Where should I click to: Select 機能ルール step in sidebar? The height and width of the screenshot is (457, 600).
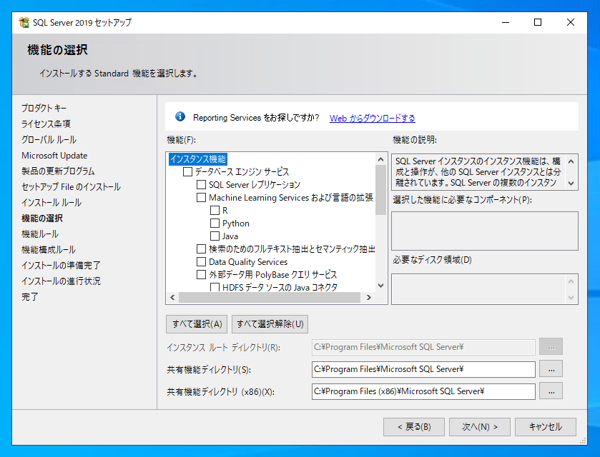pyautogui.click(x=40, y=234)
